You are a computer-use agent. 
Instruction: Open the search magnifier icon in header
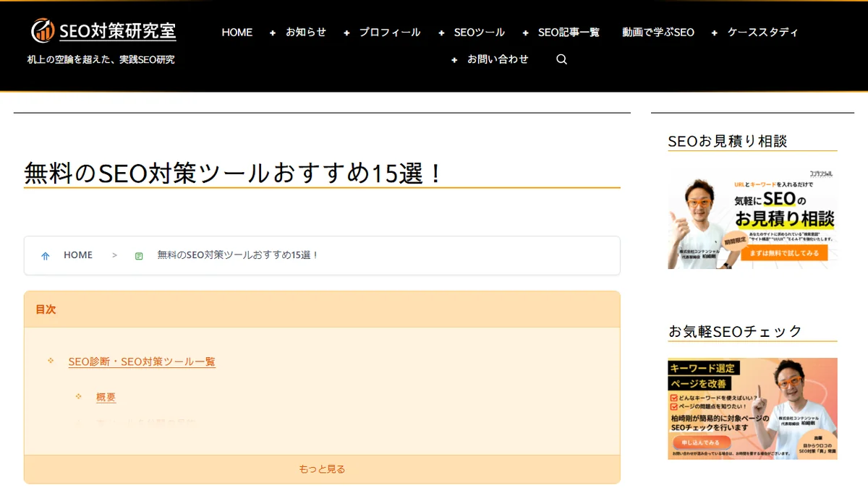click(x=562, y=59)
